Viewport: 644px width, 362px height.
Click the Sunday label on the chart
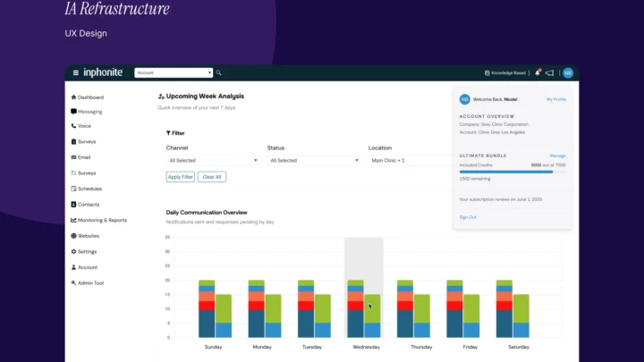click(x=213, y=347)
